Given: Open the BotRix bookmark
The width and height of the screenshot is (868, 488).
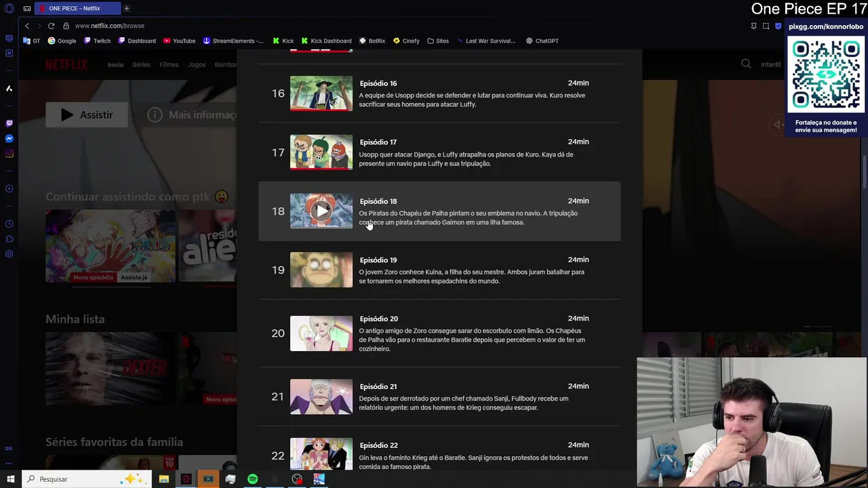Looking at the screenshot, I should (x=372, y=41).
